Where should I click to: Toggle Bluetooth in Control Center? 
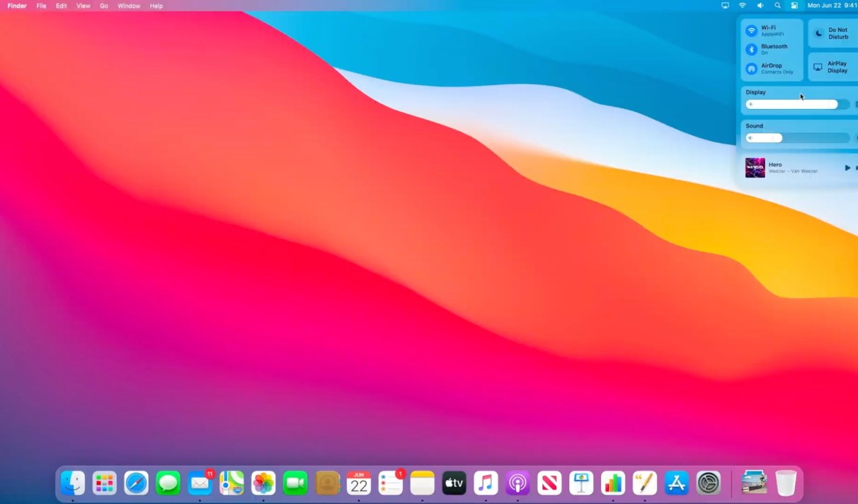[752, 50]
